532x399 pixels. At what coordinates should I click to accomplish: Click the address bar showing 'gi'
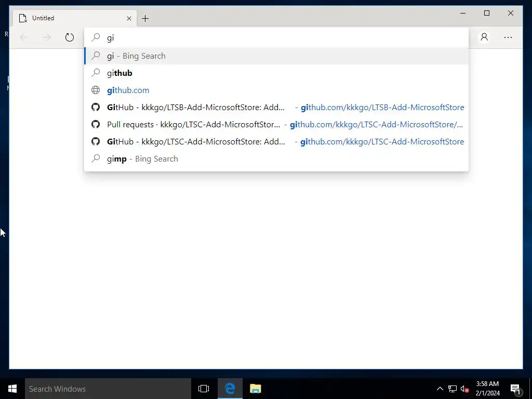pyautogui.click(x=276, y=37)
